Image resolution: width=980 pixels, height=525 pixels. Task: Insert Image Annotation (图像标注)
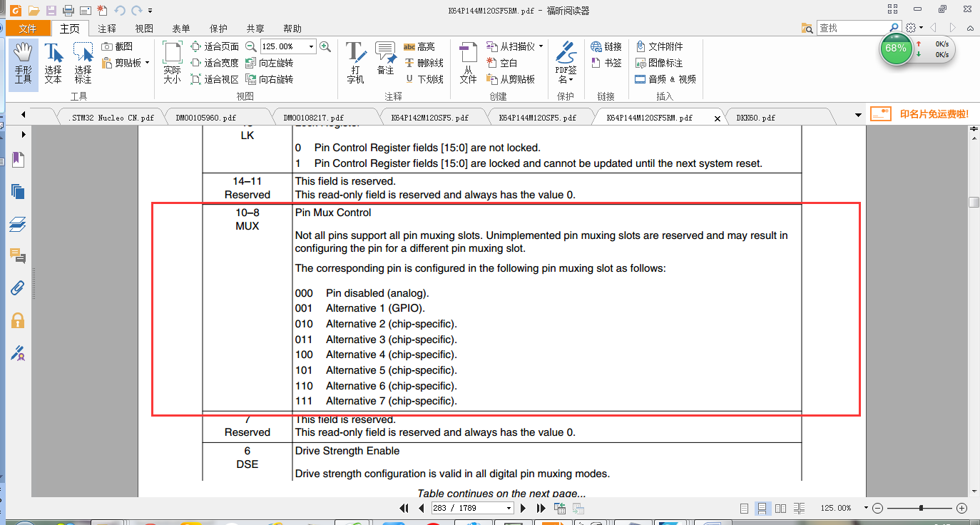660,63
